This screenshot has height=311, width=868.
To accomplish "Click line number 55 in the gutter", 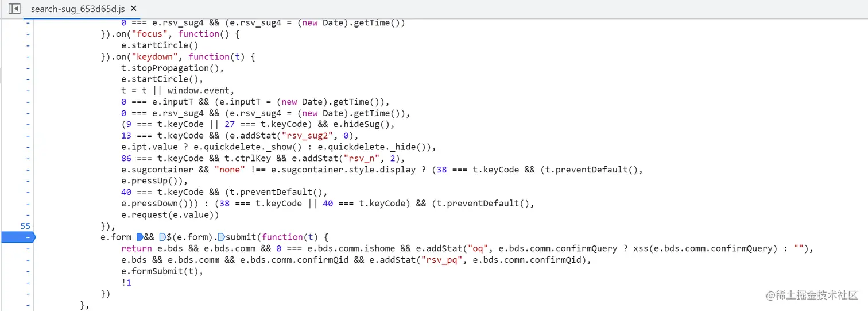I will point(25,226).
